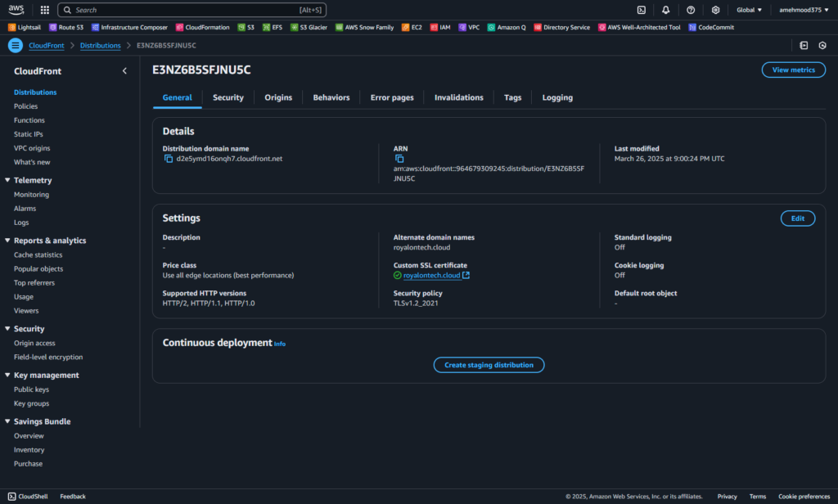Image resolution: width=838 pixels, height=504 pixels.
Task: Go to Distributions breadcrumb link
Action: [x=101, y=46]
